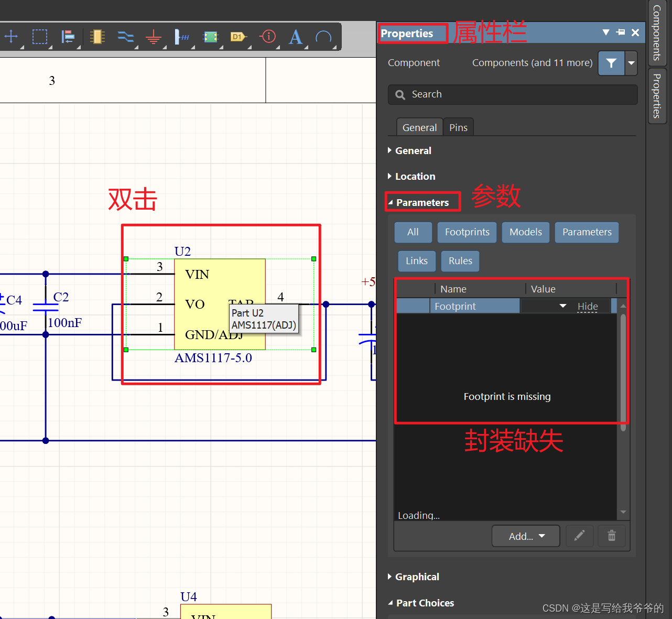Select capacitor C4 label
The image size is (672, 619).
(14, 300)
